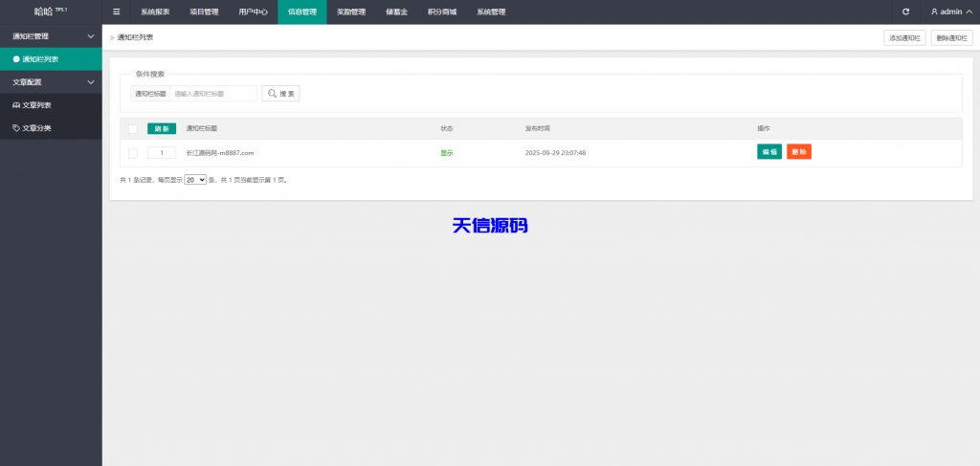Switch to the 系统报表 top menu
The width and height of the screenshot is (980, 466).
click(x=155, y=11)
